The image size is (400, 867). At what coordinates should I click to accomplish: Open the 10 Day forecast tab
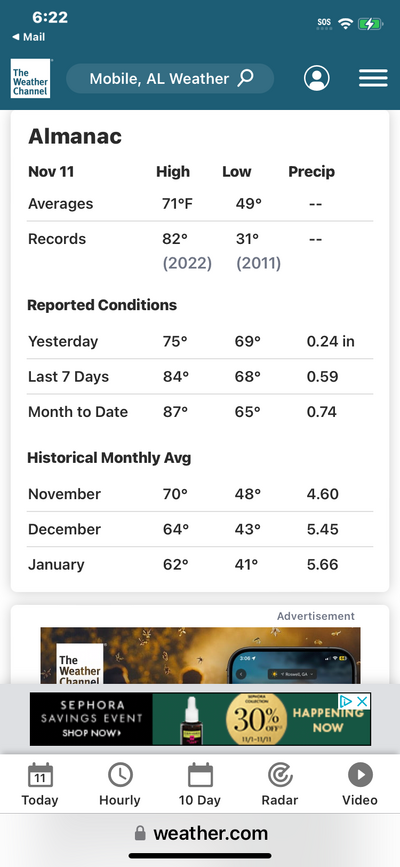200,784
